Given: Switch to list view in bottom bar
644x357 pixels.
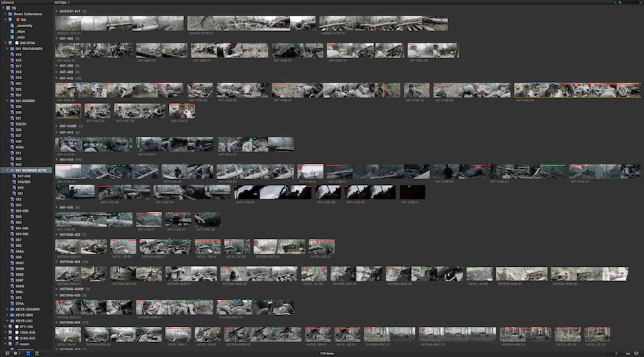Looking at the screenshot, I should click(x=37, y=353).
